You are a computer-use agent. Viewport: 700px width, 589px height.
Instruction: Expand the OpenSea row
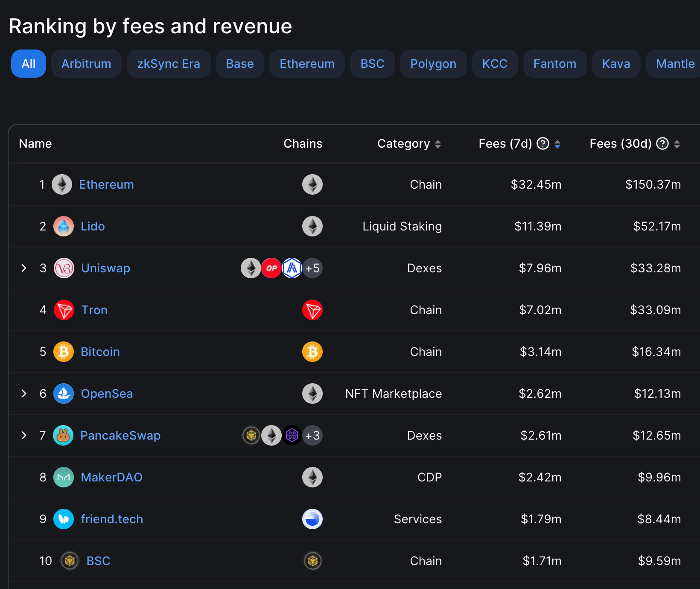click(x=24, y=394)
